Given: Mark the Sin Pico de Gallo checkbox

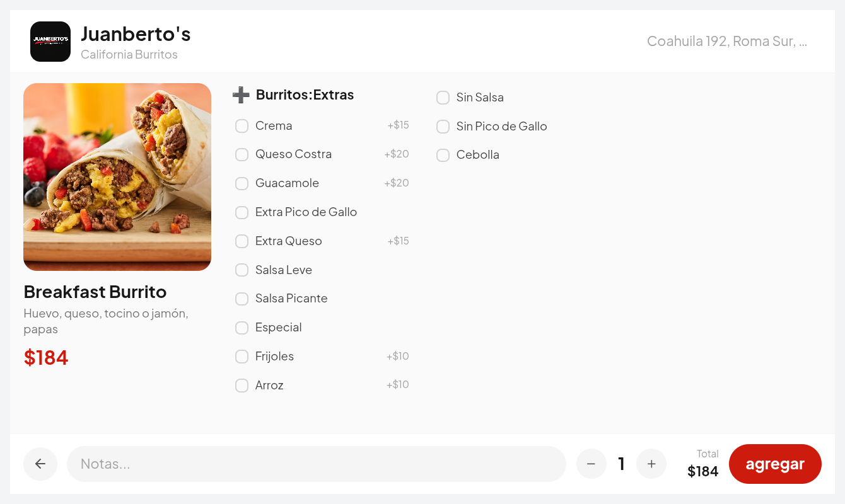Looking at the screenshot, I should 443,127.
